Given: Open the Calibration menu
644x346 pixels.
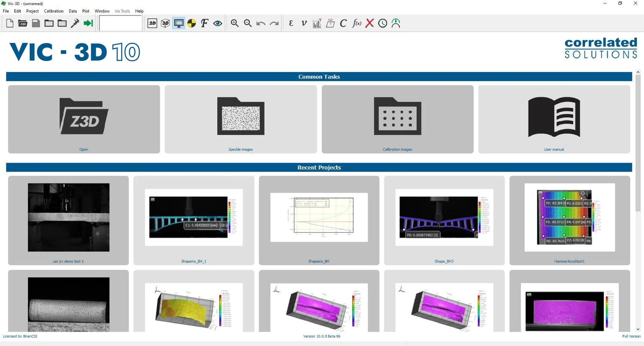Looking at the screenshot, I should [53, 11].
